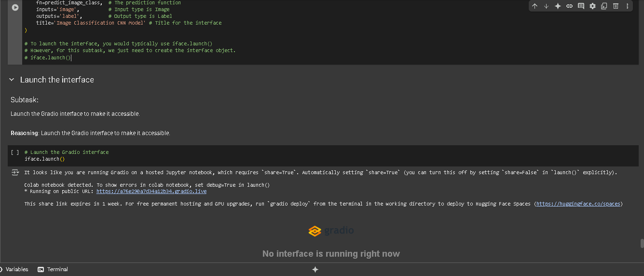Click the vertical scrollbar thumb

pyautogui.click(x=642, y=243)
